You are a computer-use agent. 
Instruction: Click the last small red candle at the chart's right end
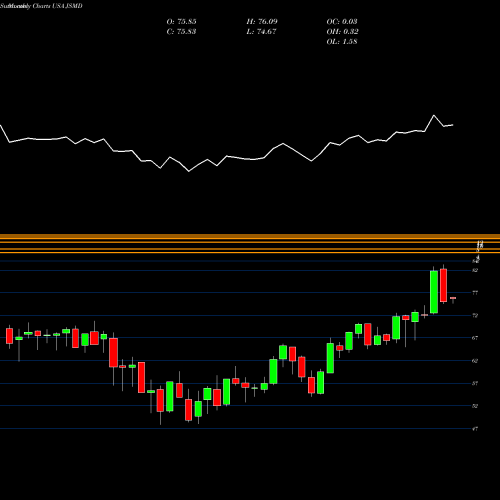coord(453,298)
